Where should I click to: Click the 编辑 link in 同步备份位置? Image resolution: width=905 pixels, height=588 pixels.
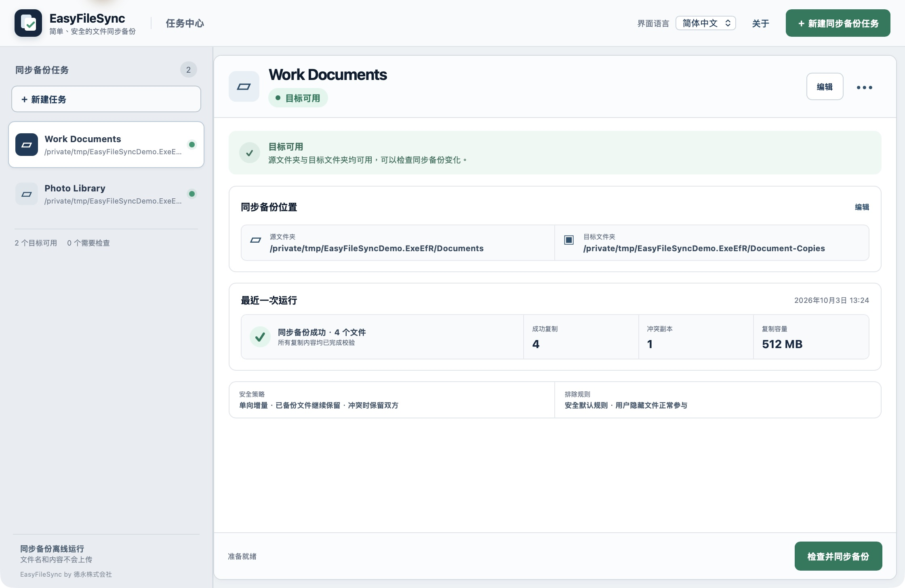(x=862, y=207)
